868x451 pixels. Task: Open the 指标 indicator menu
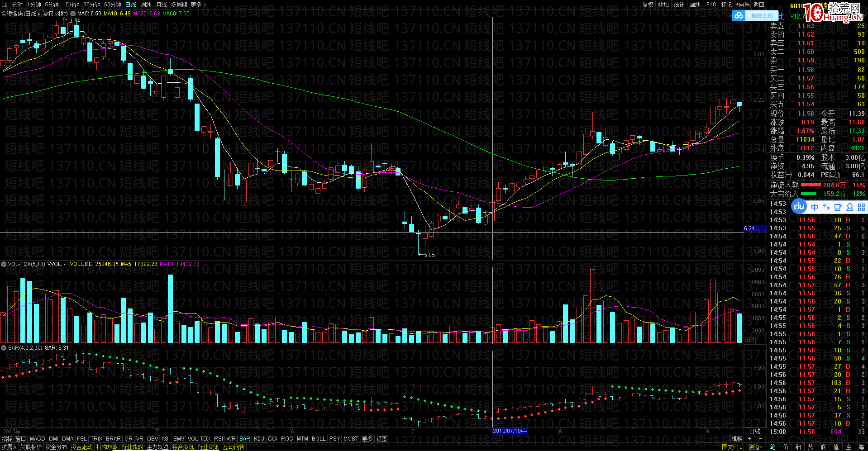pos(7,439)
